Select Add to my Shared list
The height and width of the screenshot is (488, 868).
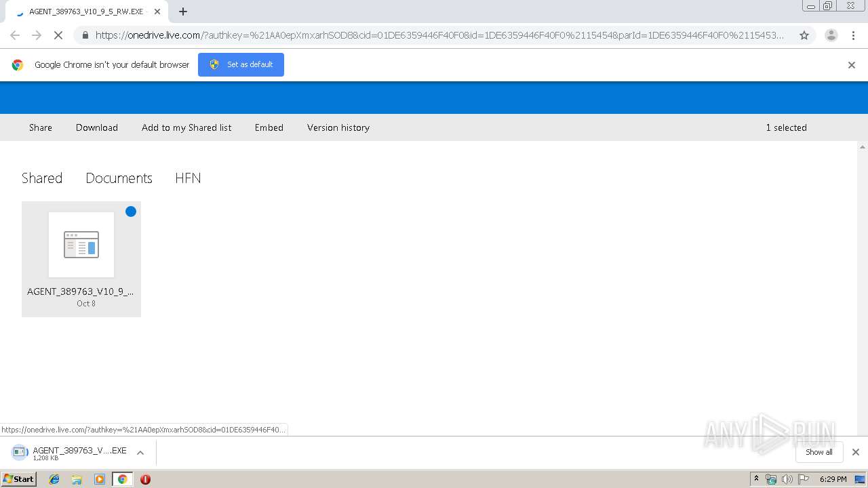coord(186,127)
